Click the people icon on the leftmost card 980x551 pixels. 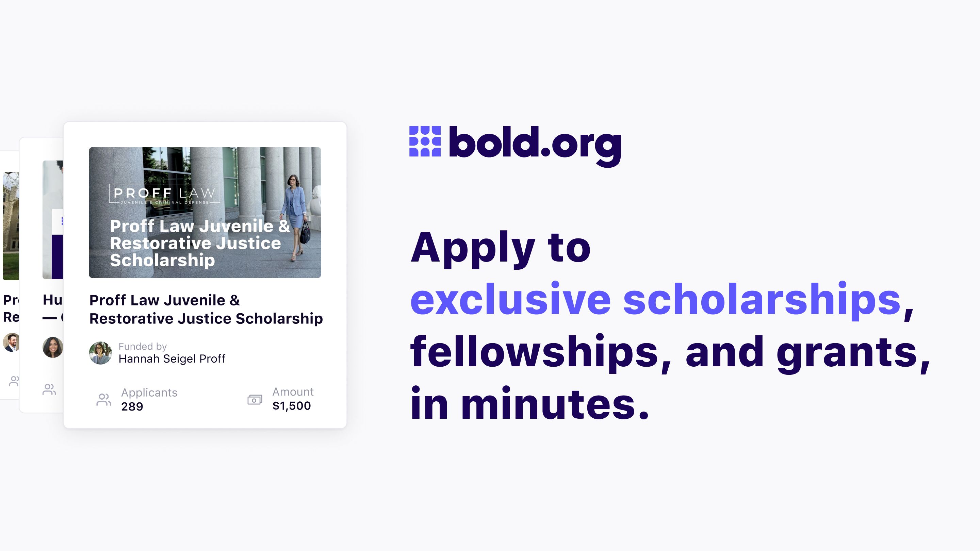14,381
